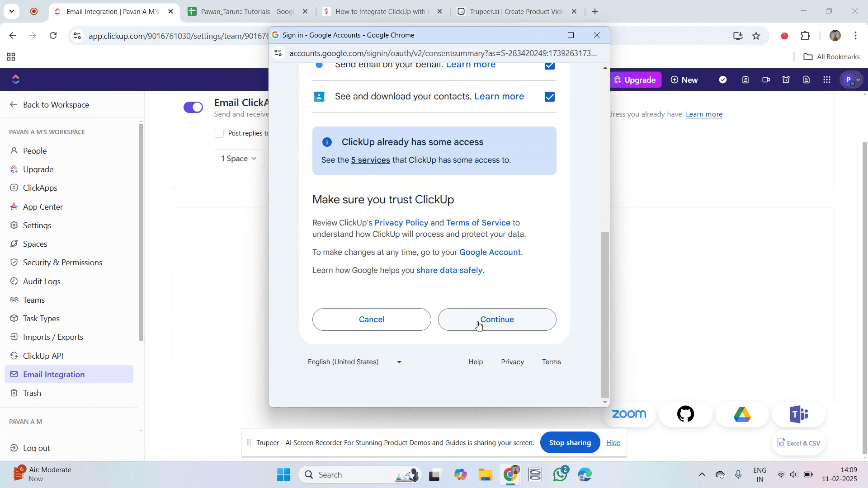Open the docs icon in top bar
The height and width of the screenshot is (488, 868).
(x=807, y=80)
